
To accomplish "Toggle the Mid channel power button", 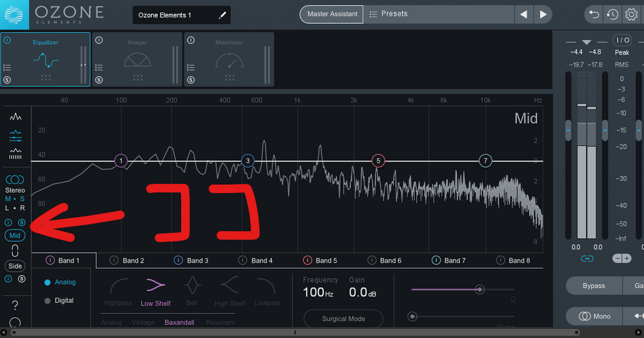I will point(8,222).
